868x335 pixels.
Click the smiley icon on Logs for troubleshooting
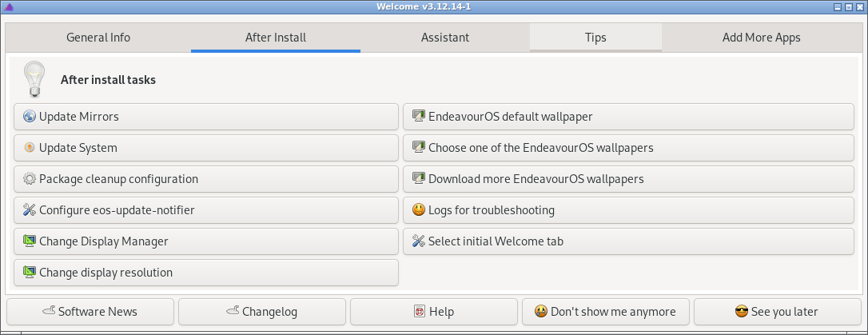point(419,209)
